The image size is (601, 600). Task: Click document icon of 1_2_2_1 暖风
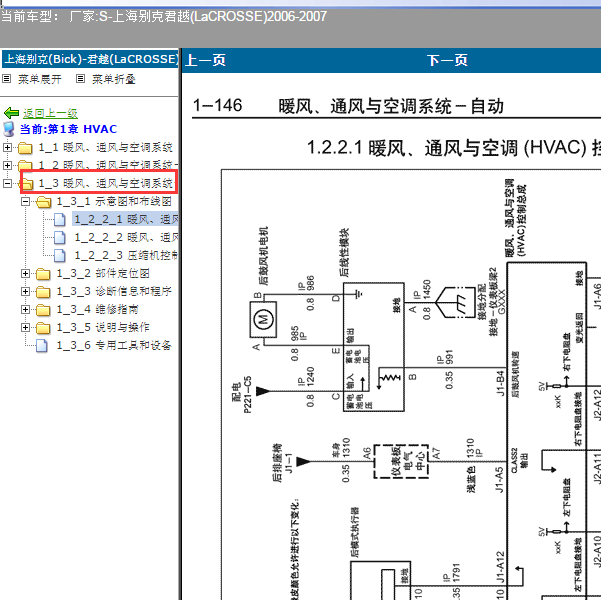59,220
